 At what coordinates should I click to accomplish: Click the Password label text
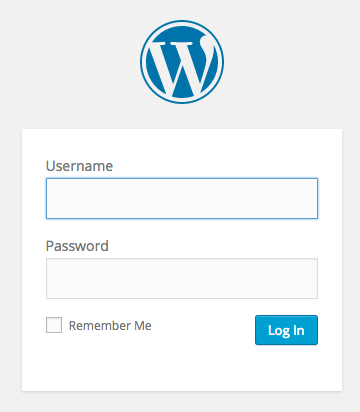(77, 246)
